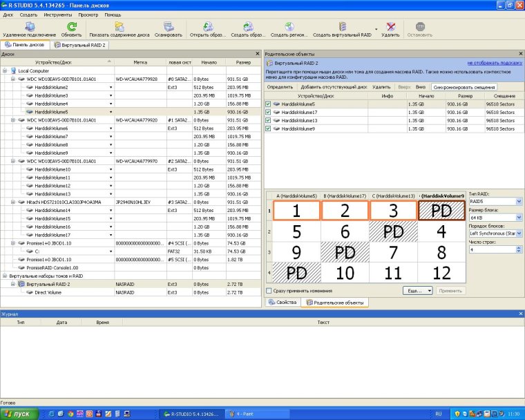Screen dimensions: 525x420
Task: Open the Диск menu
Action: point(8,15)
